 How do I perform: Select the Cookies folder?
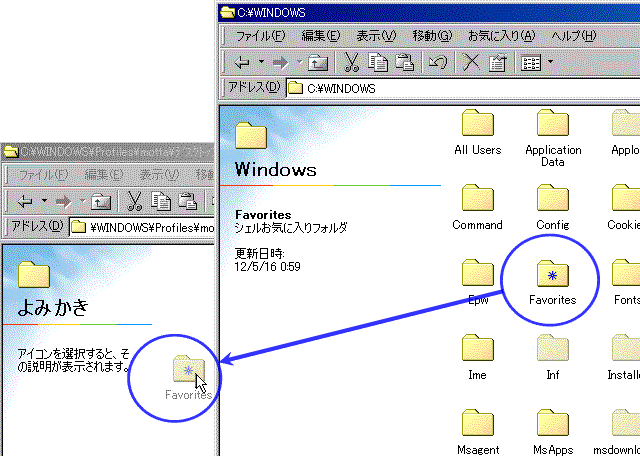(x=624, y=207)
